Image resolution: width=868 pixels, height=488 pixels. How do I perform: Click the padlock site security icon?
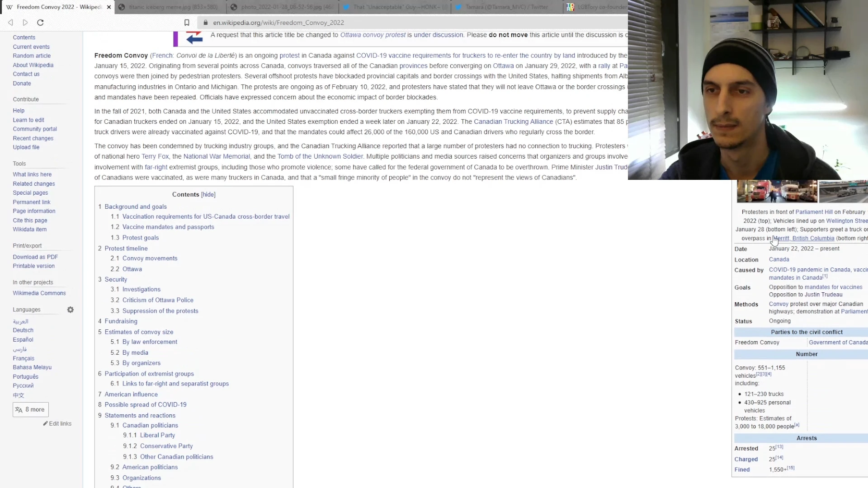coord(206,23)
